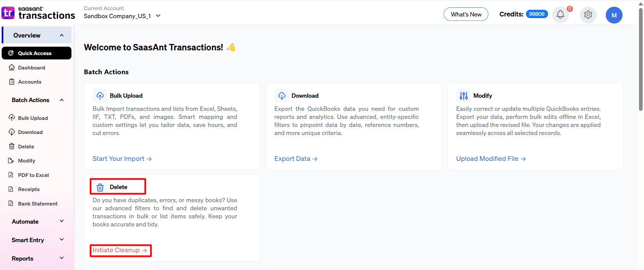Open Receipts in sidebar
644x270 pixels.
29,189
